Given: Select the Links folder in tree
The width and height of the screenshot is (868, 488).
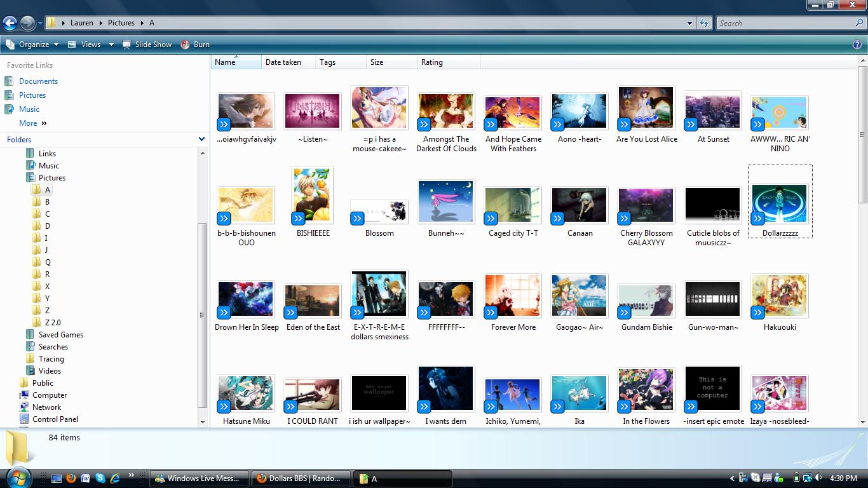Looking at the screenshot, I should [47, 154].
